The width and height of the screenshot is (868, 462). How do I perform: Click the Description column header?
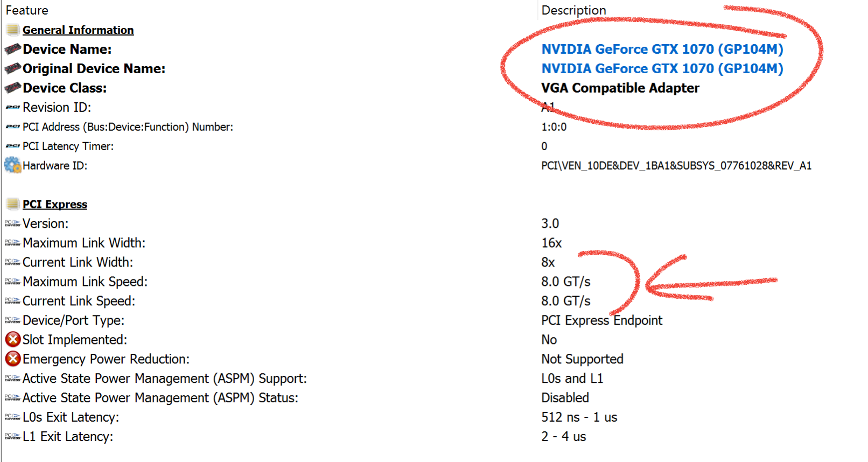(x=573, y=10)
